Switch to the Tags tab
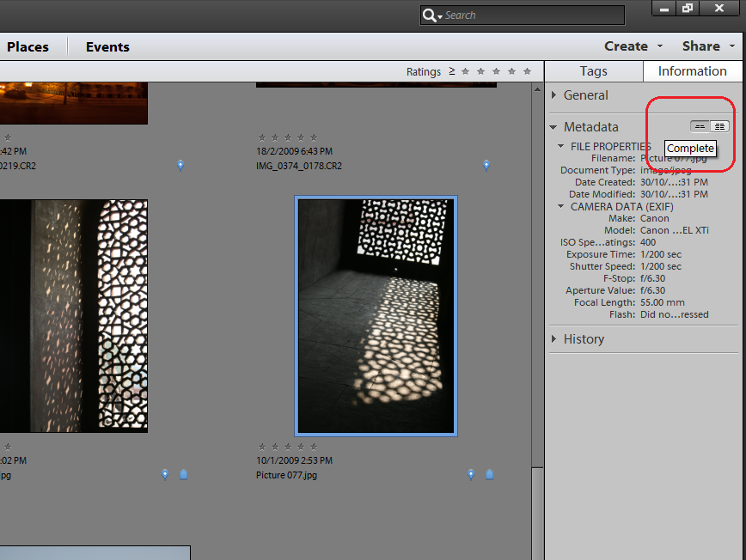 tap(593, 71)
